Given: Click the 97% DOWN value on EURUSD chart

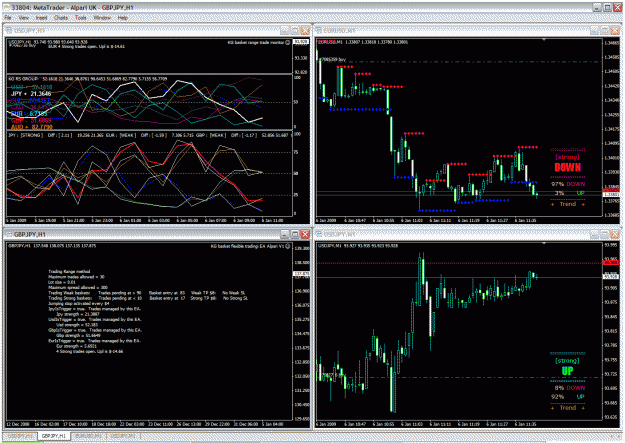Looking at the screenshot, I should pyautogui.click(x=568, y=184).
